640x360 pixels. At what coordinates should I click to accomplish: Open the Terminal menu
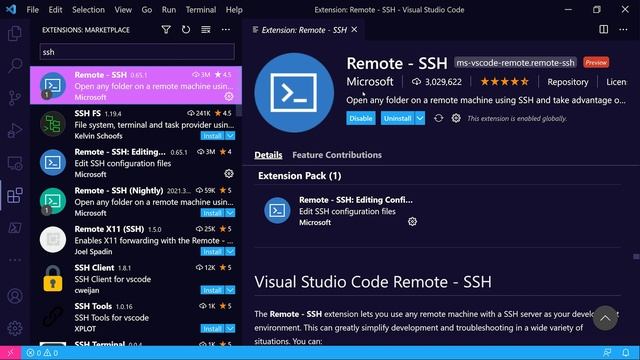(201, 10)
